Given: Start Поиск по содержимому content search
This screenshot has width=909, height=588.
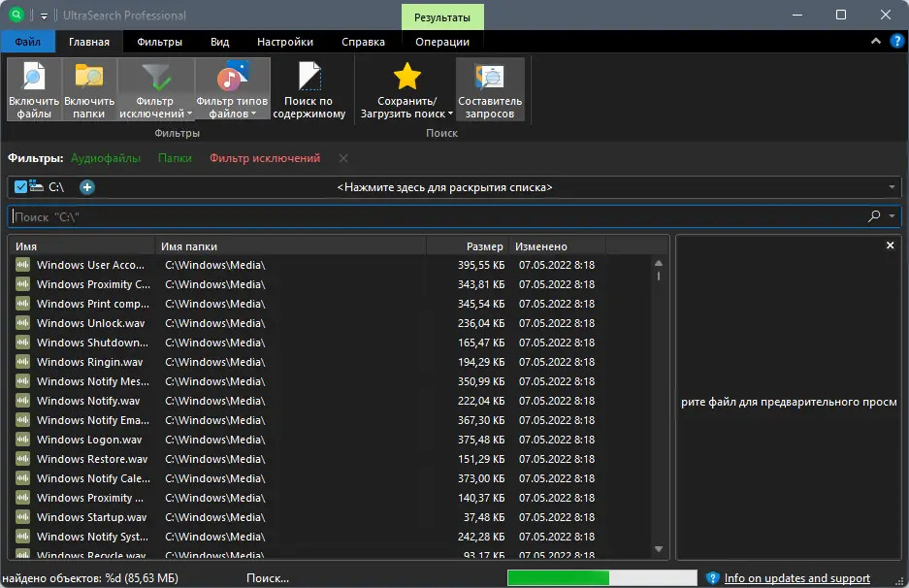Looking at the screenshot, I should point(309,89).
